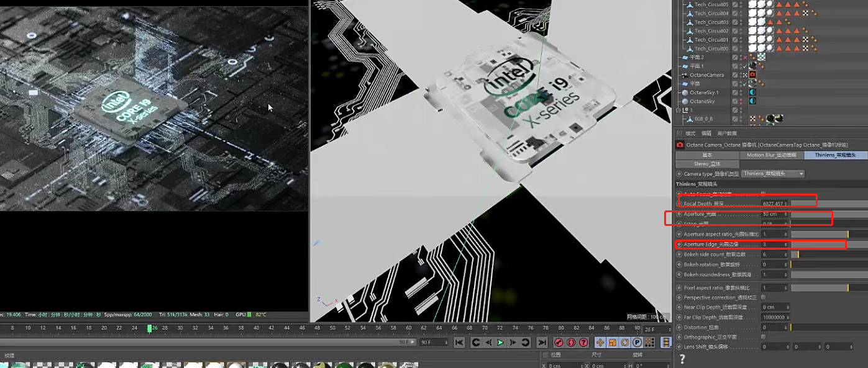This screenshot has width=868, height=368.
Task: Toggle point level animation dots icon
Action: point(650,342)
